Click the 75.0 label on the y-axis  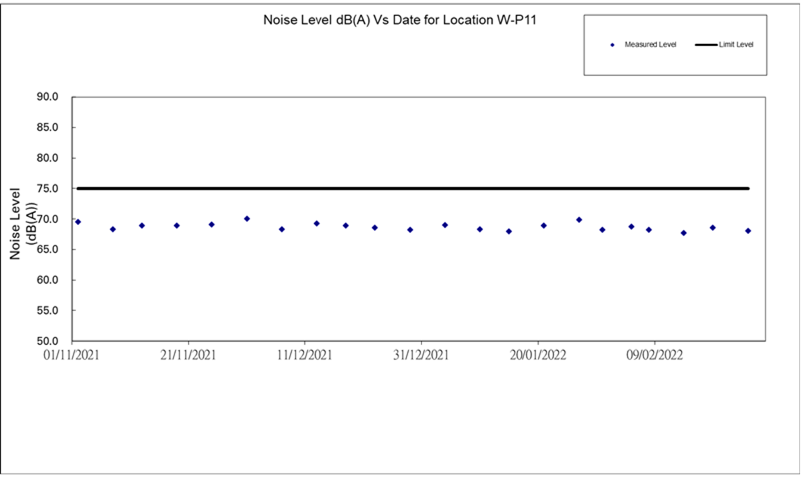tap(47, 188)
